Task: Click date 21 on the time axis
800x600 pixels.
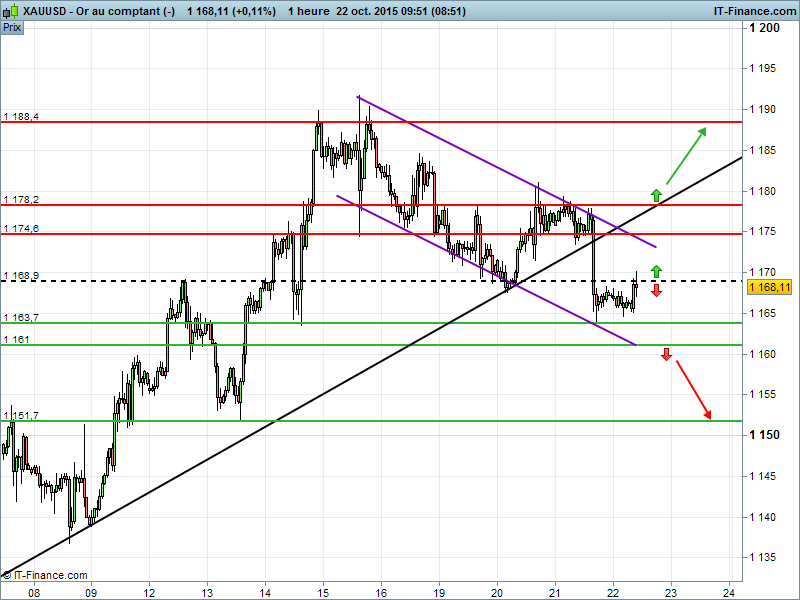Action: [555, 593]
